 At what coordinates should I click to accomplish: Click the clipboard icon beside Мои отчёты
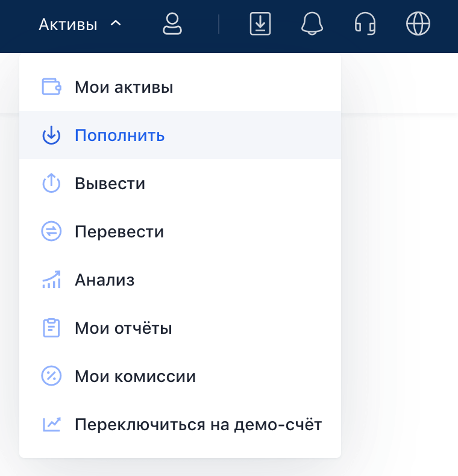(x=51, y=328)
